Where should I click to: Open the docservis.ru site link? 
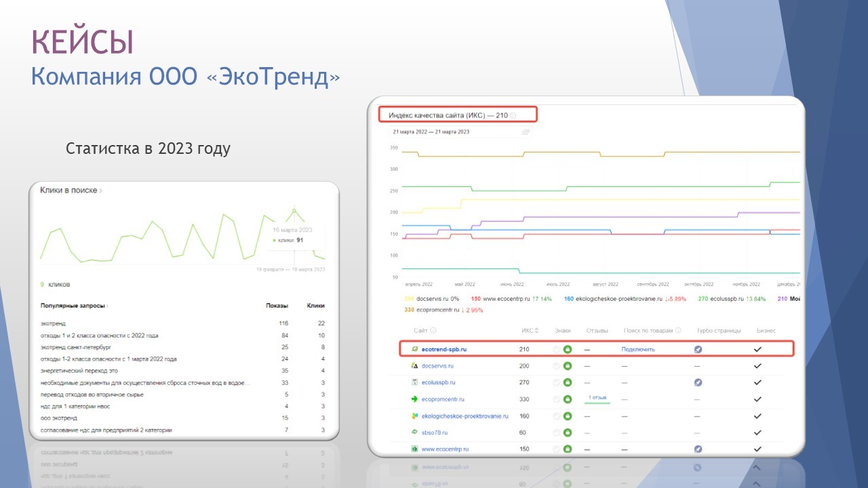(437, 366)
